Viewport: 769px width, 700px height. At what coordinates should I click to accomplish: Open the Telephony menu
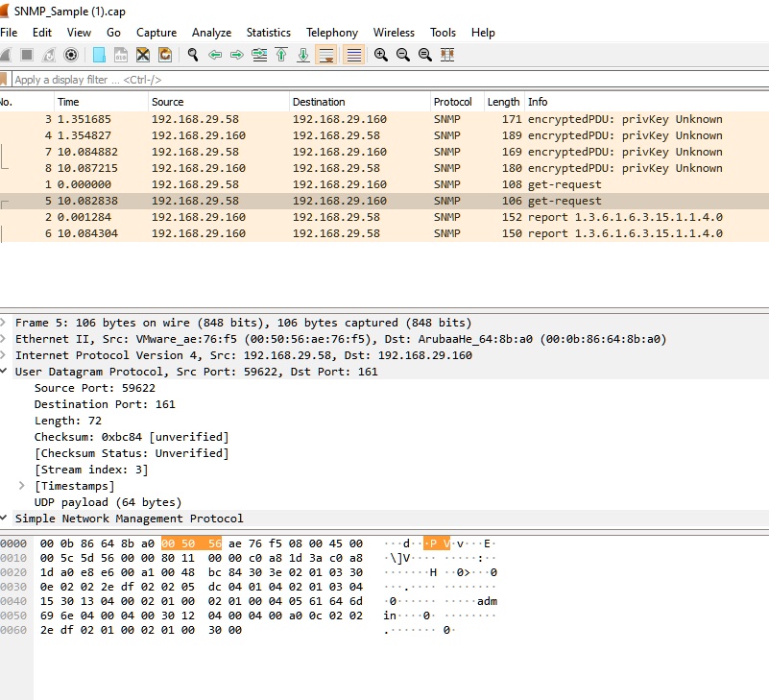(332, 32)
